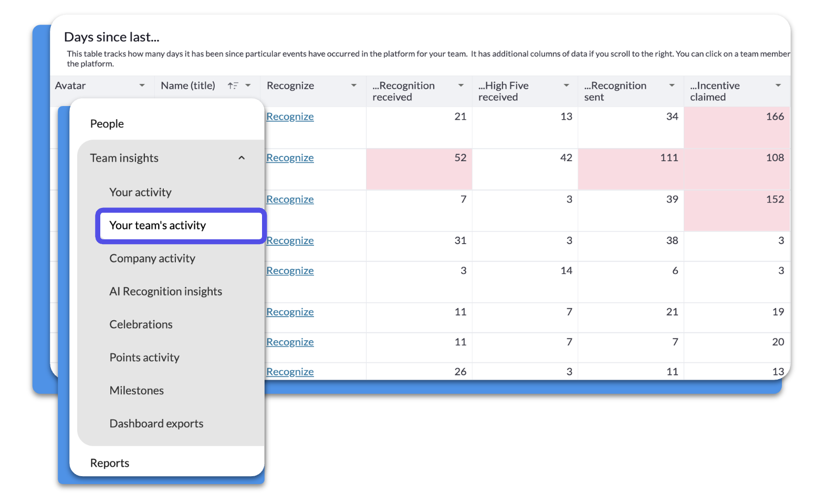816x504 pixels.
Task: Click Recognize link in row with 52
Action: 290,159
